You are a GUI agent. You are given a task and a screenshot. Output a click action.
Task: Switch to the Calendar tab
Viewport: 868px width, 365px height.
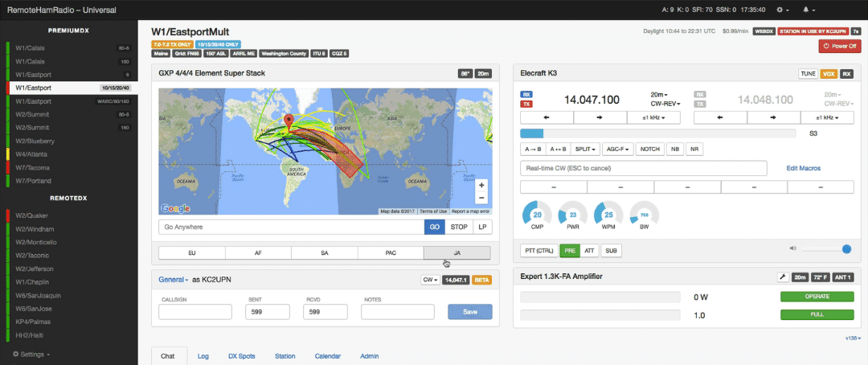click(x=328, y=356)
